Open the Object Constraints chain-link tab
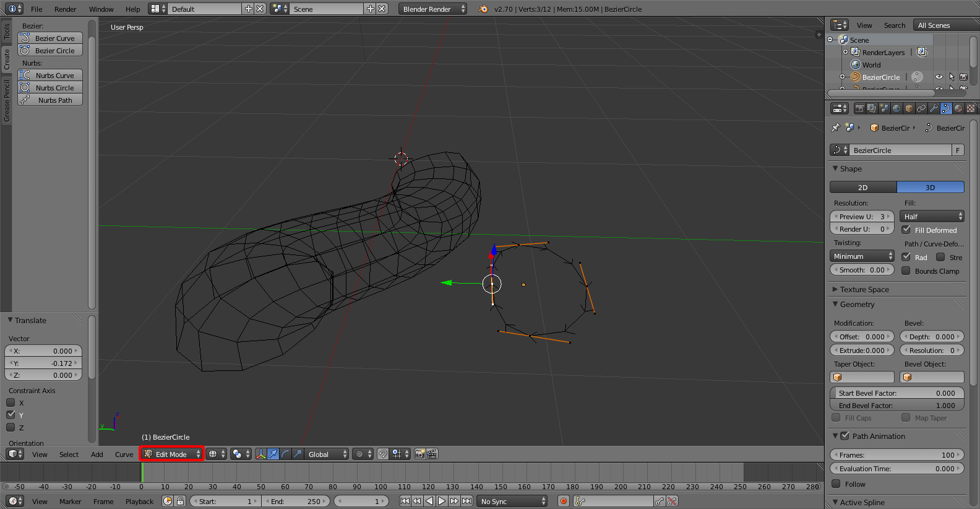Viewport: 980px width, 509px height. pyautogui.click(x=921, y=108)
